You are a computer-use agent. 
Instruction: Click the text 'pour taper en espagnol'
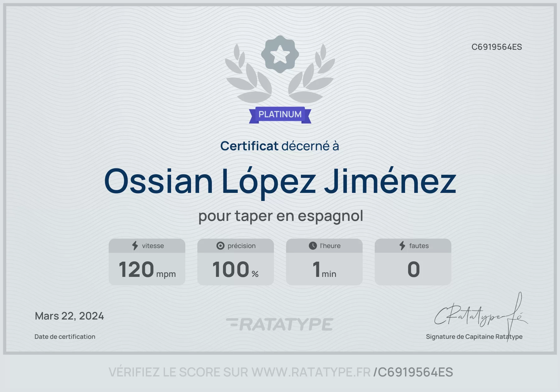[281, 216]
